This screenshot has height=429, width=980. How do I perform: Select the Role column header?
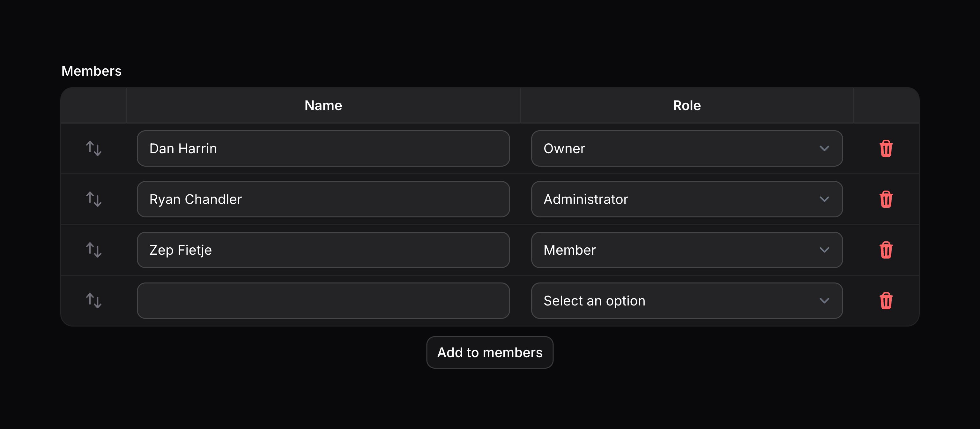687,105
